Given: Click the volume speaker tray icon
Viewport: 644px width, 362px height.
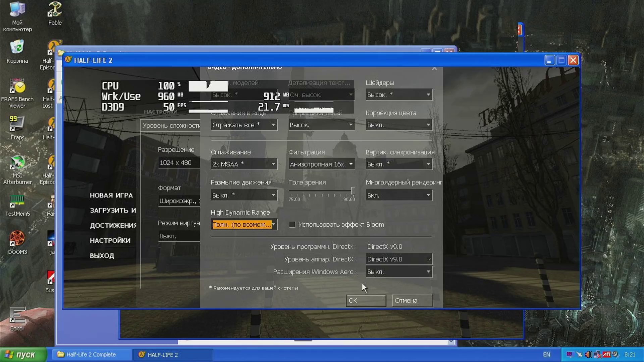Looking at the screenshot, I should tap(588, 354).
